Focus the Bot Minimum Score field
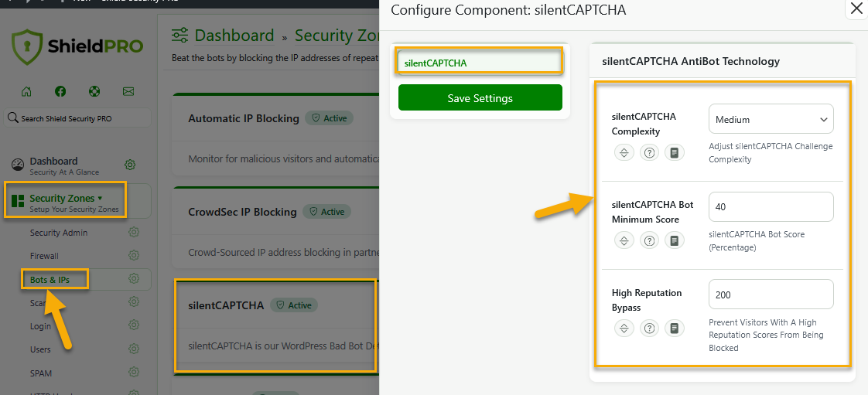The image size is (868, 395). [x=771, y=206]
